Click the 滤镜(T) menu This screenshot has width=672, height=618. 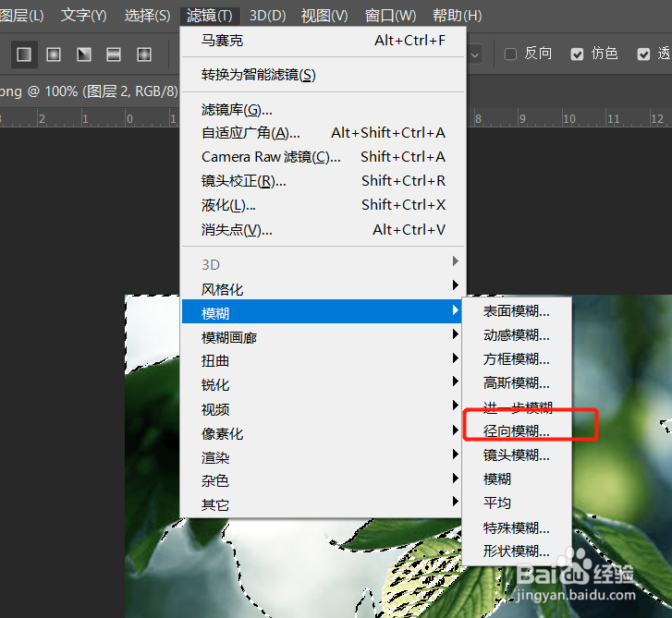tap(210, 16)
